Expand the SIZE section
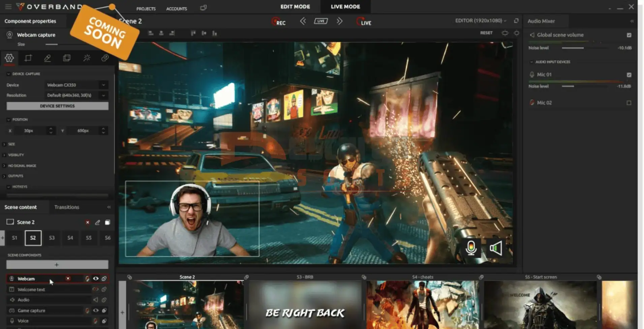Image resolution: width=644 pixels, height=329 pixels. click(x=4, y=144)
